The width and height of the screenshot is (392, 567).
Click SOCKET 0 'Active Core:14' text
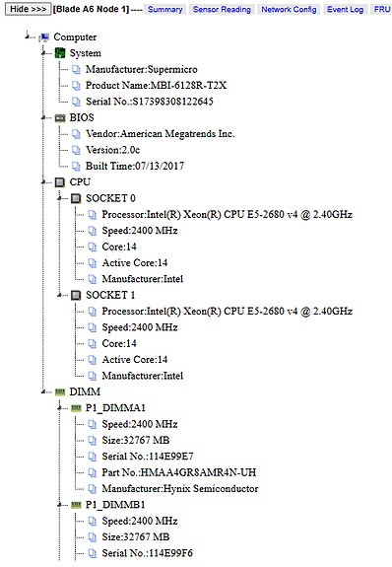(x=135, y=263)
